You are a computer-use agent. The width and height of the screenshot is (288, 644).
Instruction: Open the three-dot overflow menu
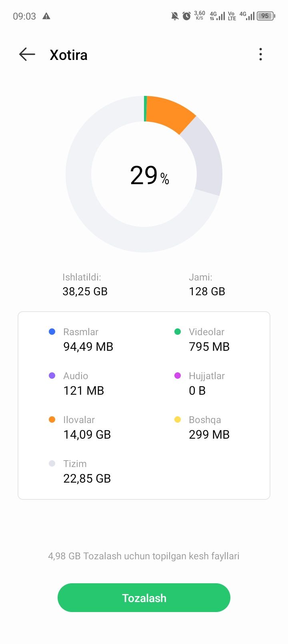260,54
